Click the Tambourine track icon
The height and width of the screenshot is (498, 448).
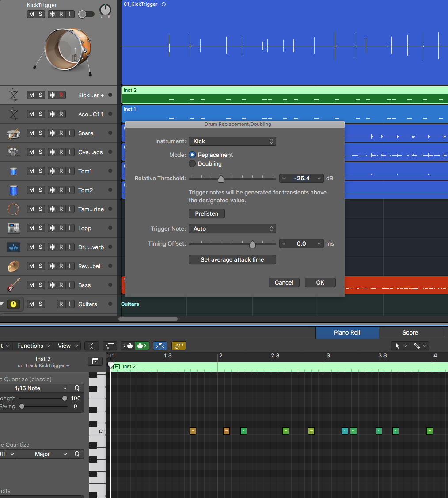(x=13, y=209)
